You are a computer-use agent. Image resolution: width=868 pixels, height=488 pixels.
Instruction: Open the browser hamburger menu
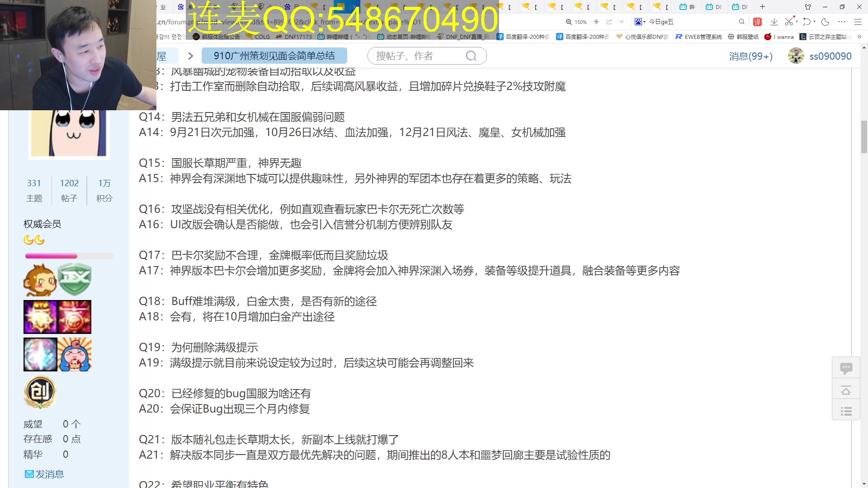858,21
